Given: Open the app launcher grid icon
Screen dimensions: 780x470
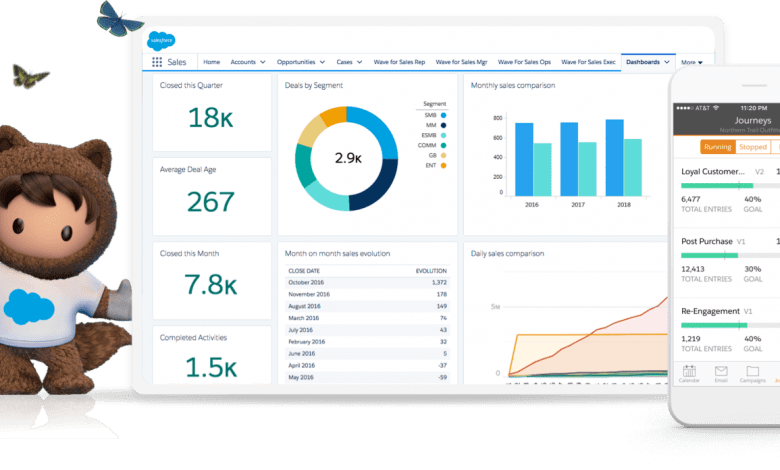Looking at the screenshot, I should point(157,62).
